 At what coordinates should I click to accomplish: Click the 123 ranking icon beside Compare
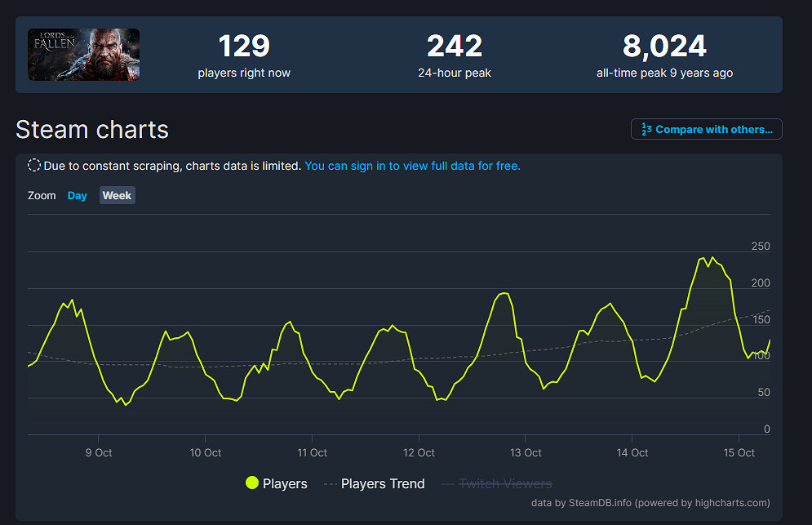[x=646, y=129]
